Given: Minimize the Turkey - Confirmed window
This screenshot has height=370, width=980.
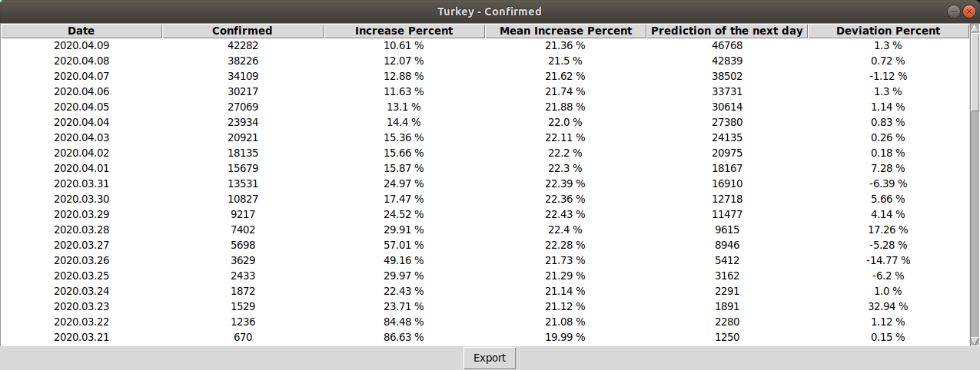Looking at the screenshot, I should [x=954, y=12].
